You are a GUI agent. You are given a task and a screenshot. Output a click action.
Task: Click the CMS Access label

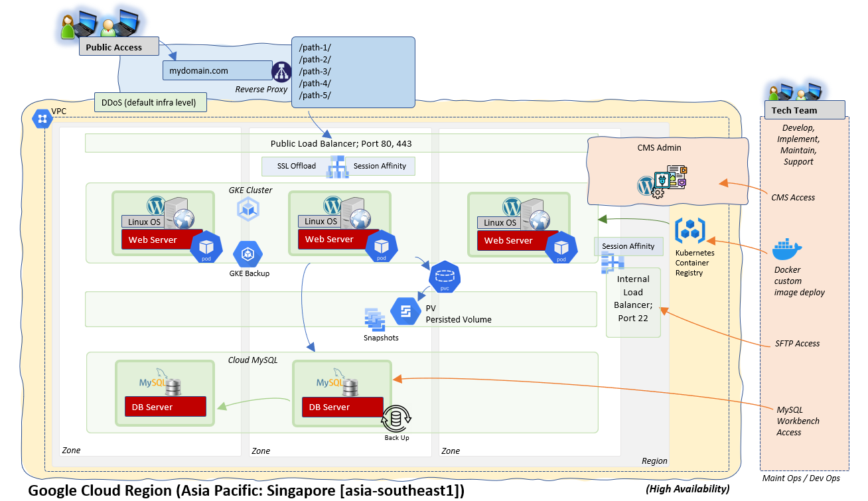(793, 197)
